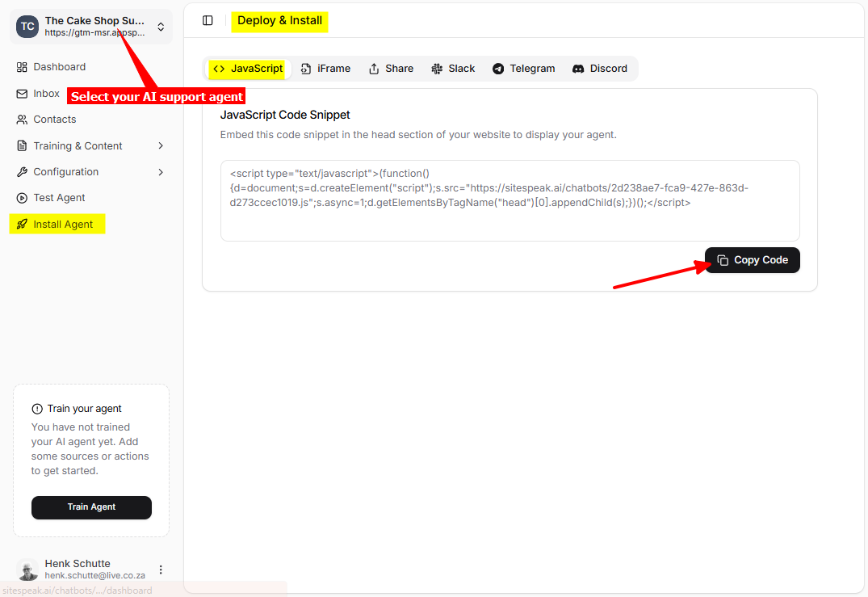
Task: Open Contacts people icon
Action: [22, 120]
